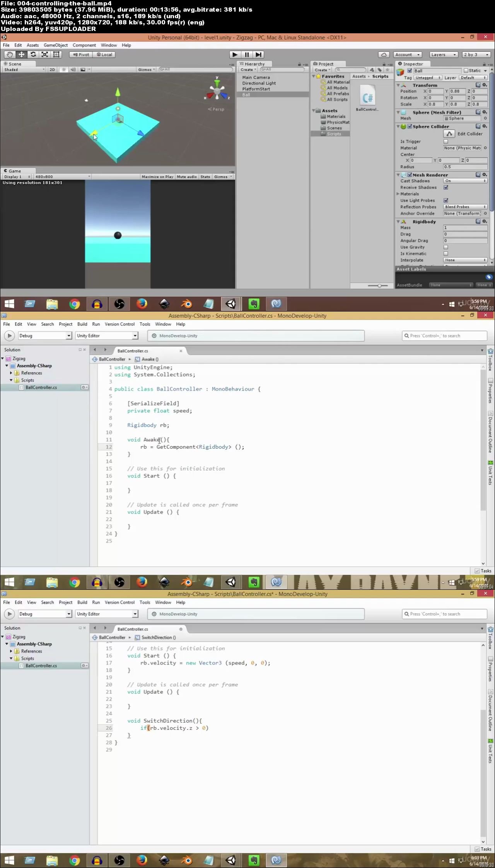495x868 pixels.
Task: Toggle the Use Gravity checkbox
Action: coord(446,247)
